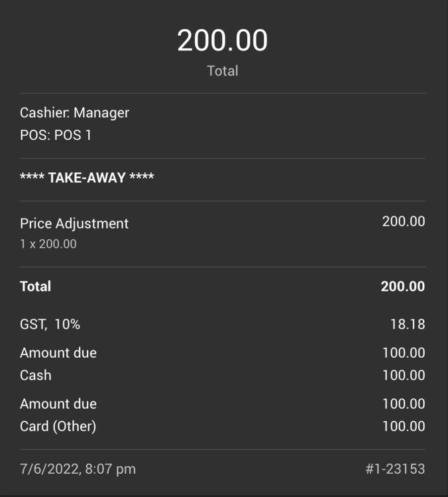The height and width of the screenshot is (497, 448).
Task: Select the 18.18 GST amount
Action: (408, 325)
